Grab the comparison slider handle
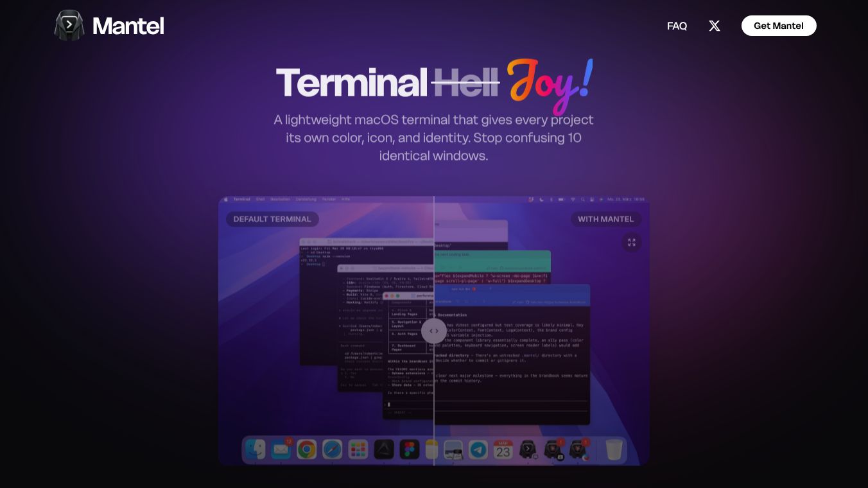Viewport: 868px width, 488px height. point(434,331)
